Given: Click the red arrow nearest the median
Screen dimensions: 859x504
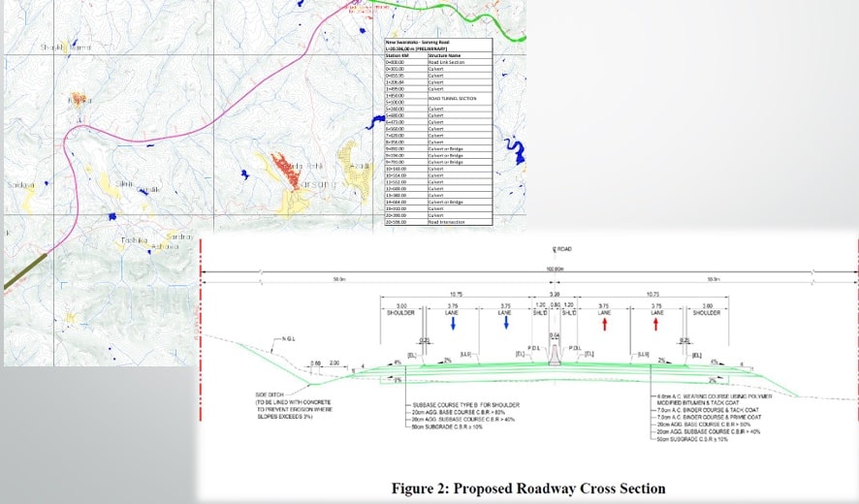Looking at the screenshot, I should tap(605, 324).
